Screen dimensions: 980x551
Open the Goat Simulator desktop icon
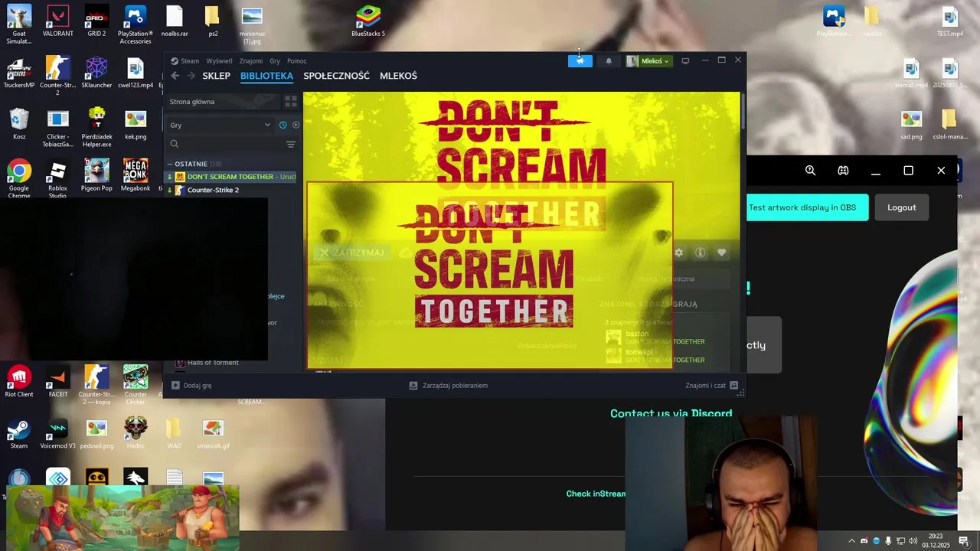point(19,24)
